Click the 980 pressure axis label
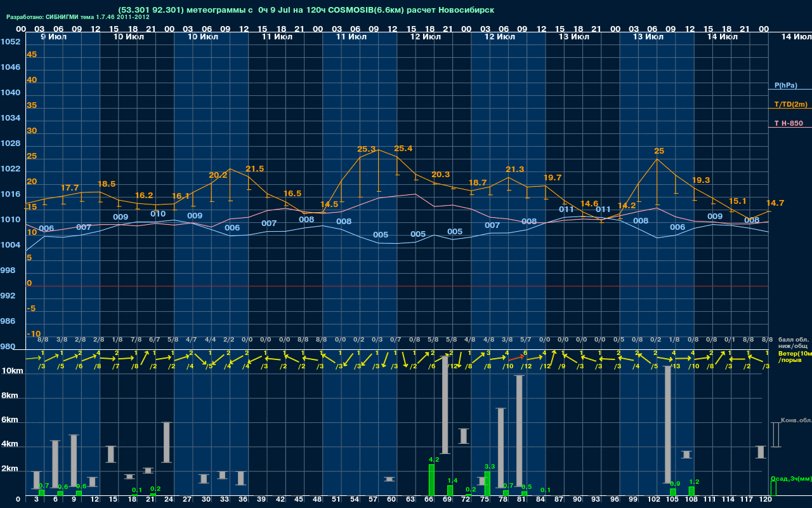The height and width of the screenshot is (508, 812). (8, 347)
